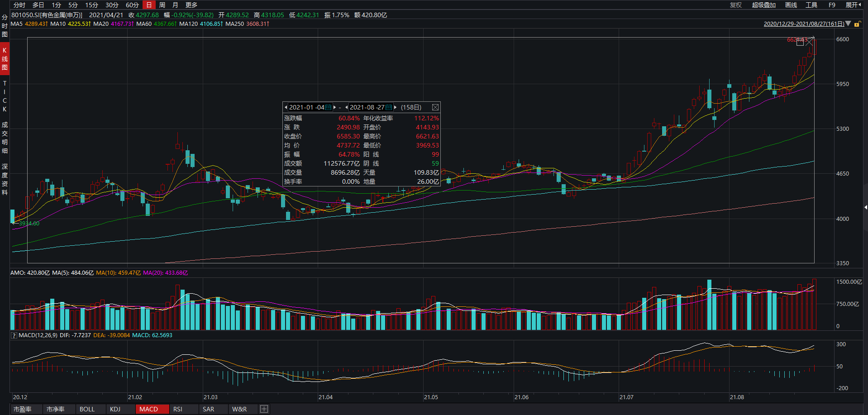Click the MACD(12,26,9) parameter label
868x415 pixels.
[38, 335]
